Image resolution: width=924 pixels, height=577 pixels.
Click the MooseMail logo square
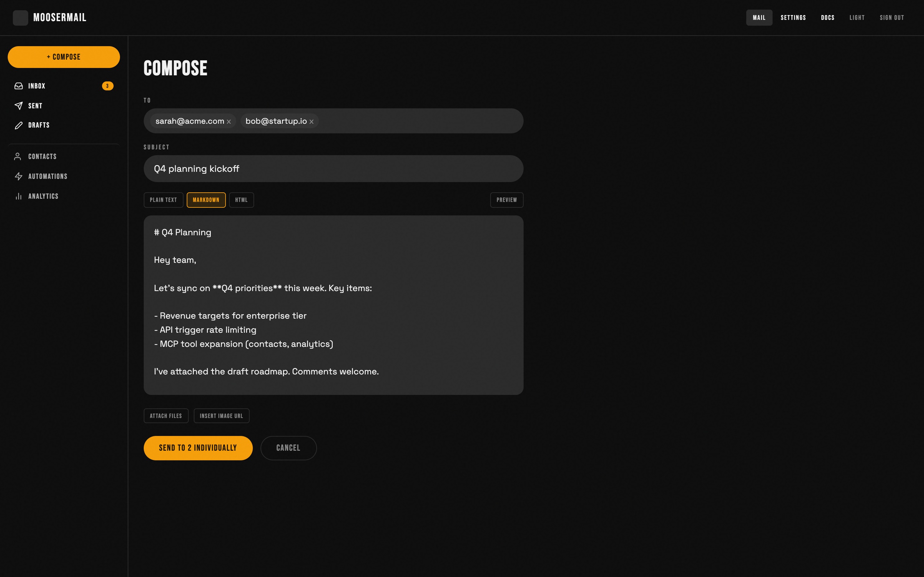click(20, 18)
